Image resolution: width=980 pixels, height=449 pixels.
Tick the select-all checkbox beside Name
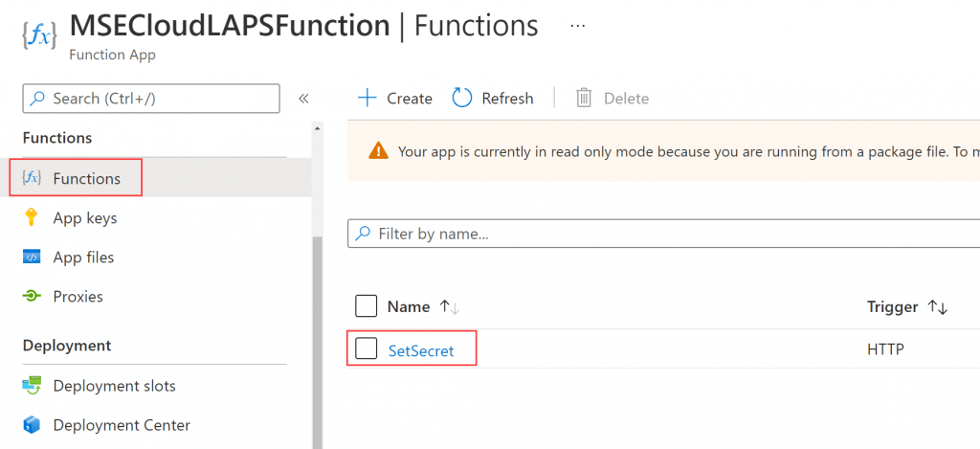pos(366,306)
